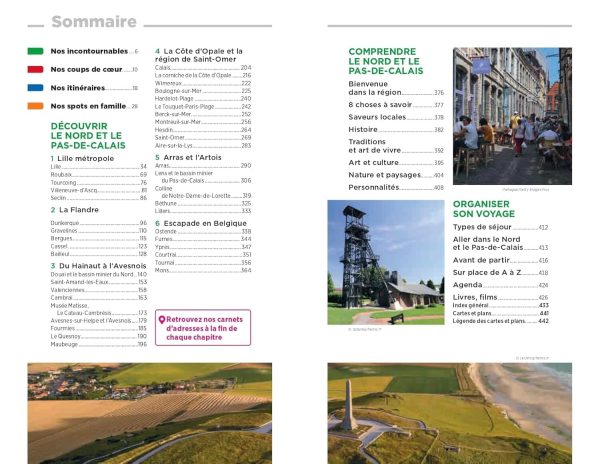Viewport: 600px width, 464px height.
Task: Click the Arras entry, page 290
Action: (203, 166)
